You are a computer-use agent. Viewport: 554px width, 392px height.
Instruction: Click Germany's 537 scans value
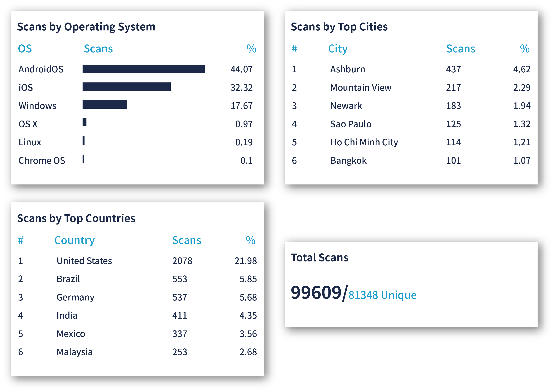tap(180, 297)
